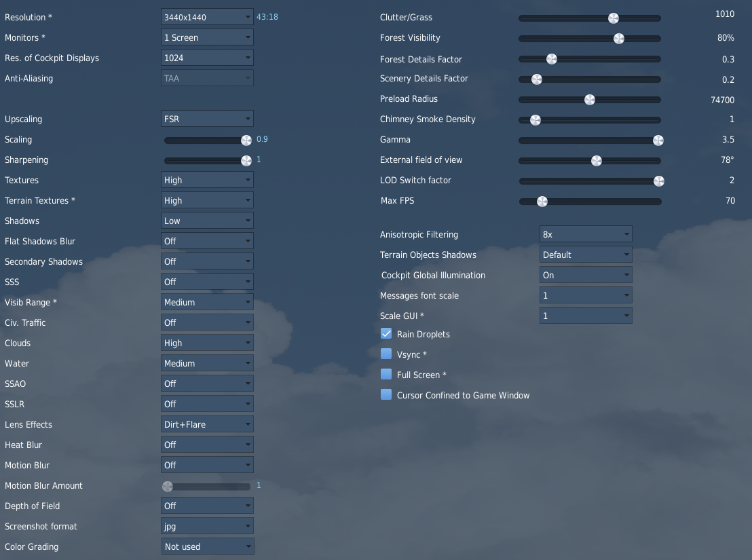
Task: Click the 43:18 aspect ratio text
Action: 267,17
